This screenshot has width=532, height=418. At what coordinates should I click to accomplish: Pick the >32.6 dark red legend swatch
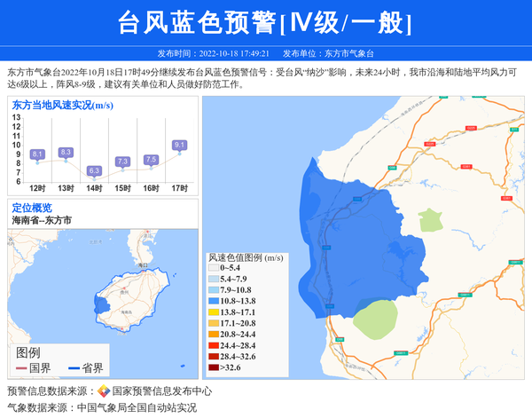click(214, 367)
